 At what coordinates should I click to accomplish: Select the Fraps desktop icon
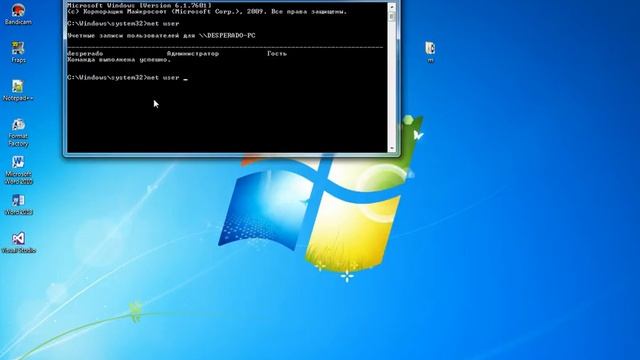[18, 52]
